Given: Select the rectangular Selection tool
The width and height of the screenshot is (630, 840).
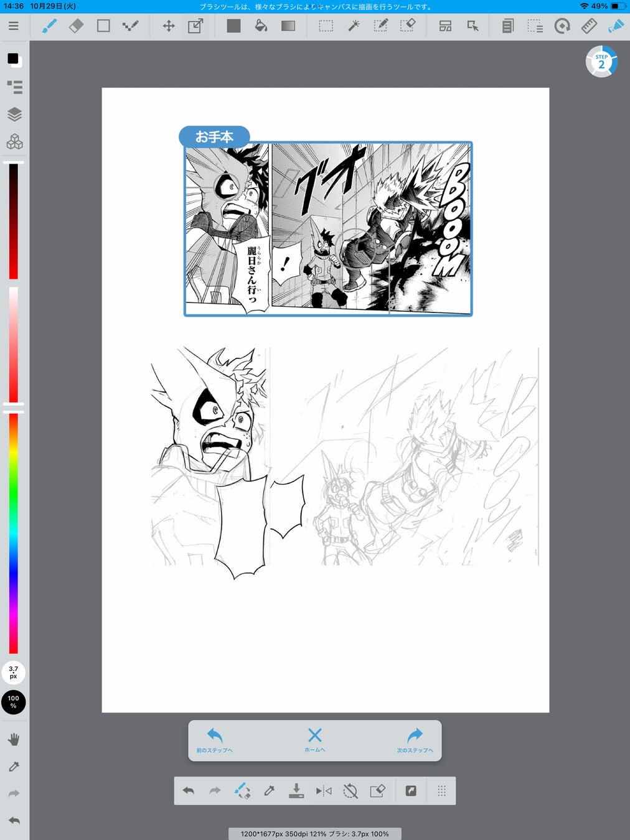Looking at the screenshot, I should (x=326, y=26).
